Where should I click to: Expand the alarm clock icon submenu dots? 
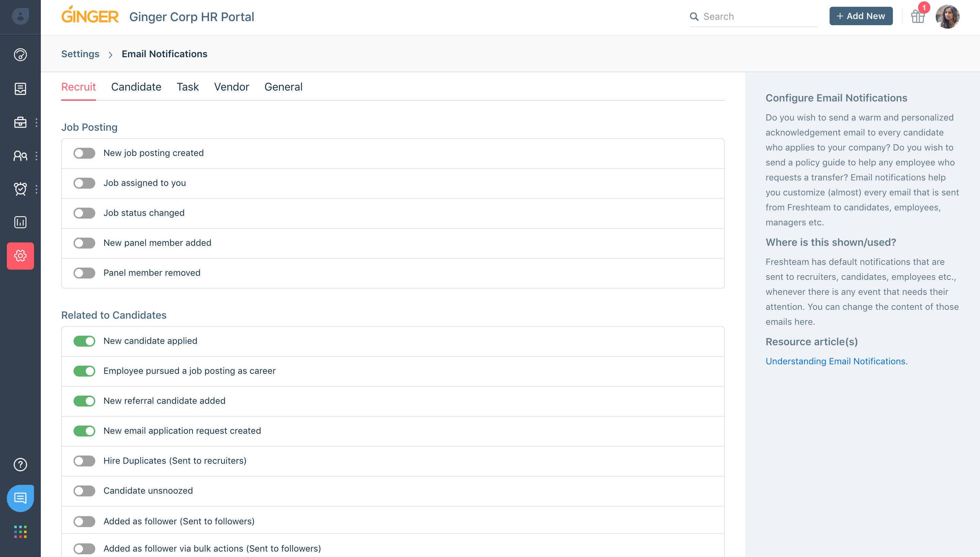click(x=36, y=189)
